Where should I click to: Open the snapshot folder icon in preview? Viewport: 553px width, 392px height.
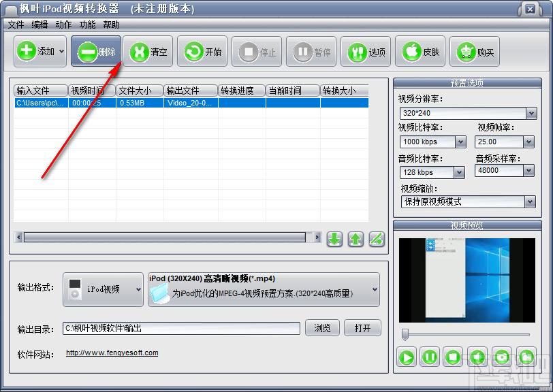[x=526, y=357]
